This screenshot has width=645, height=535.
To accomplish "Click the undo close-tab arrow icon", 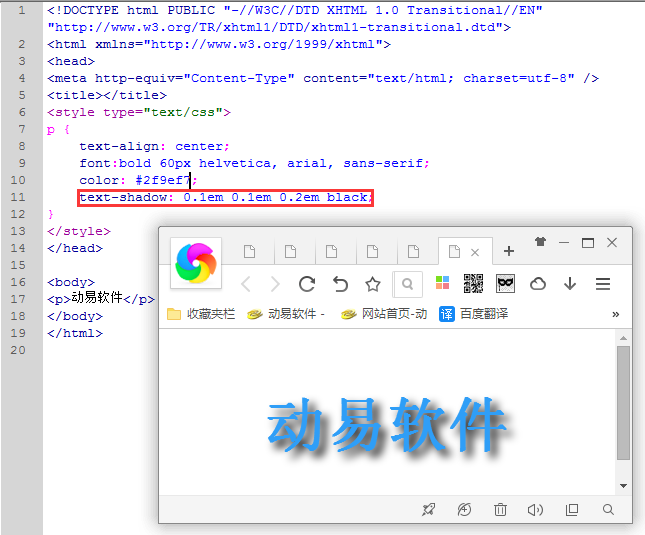I will [340, 284].
